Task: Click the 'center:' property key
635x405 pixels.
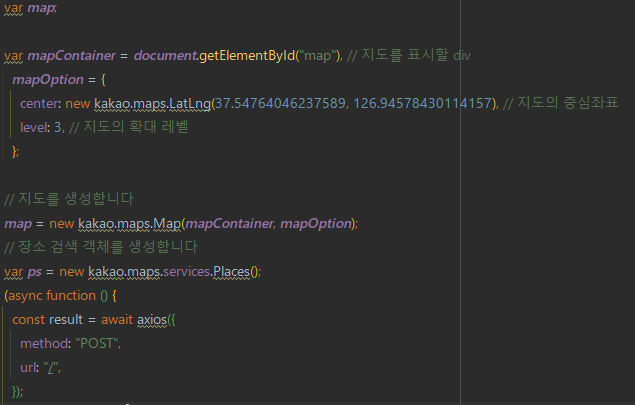Action: tap(40, 104)
